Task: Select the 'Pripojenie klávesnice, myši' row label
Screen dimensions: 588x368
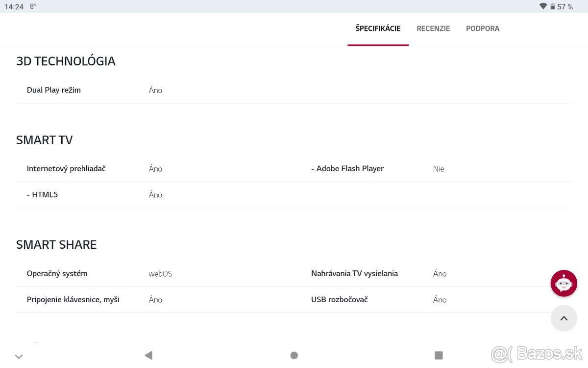Action: (x=73, y=299)
